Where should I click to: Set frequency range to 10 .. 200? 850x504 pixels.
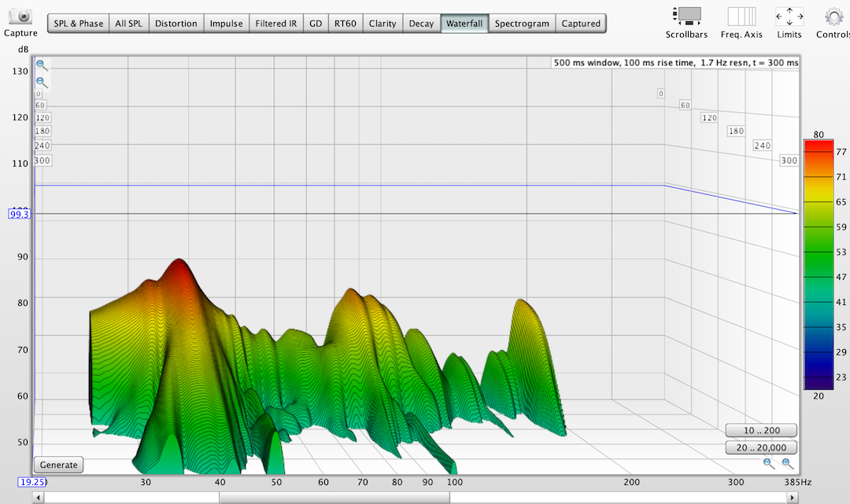coord(761,431)
